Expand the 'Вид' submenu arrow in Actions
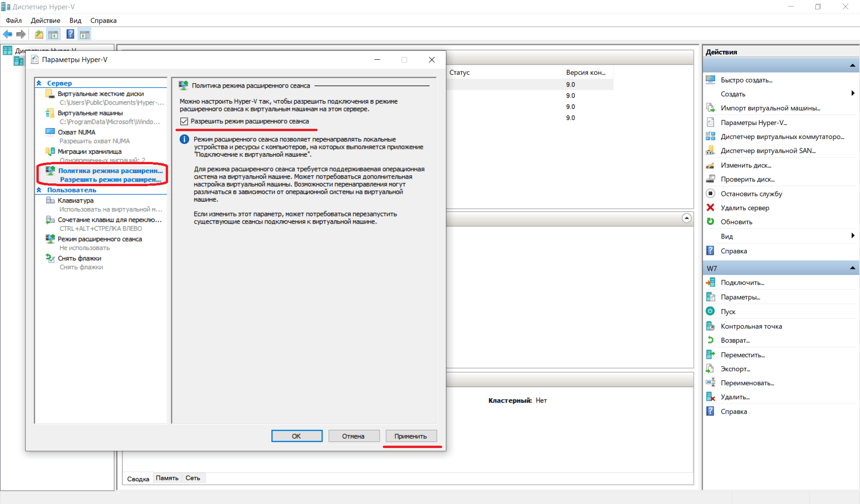 pos(853,236)
